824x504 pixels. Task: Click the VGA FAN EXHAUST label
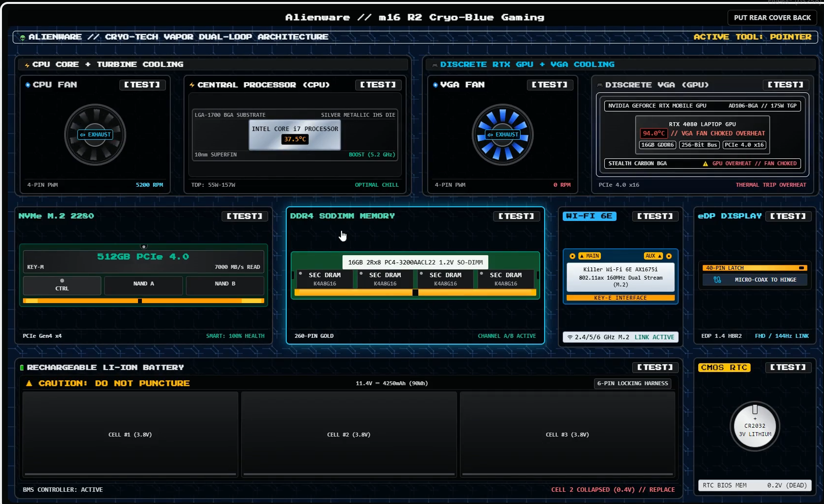(503, 134)
